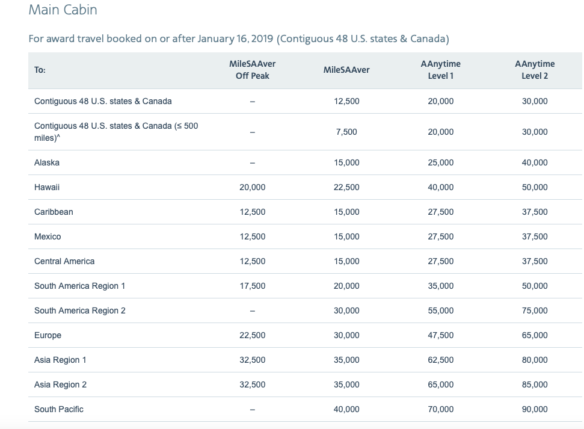Click the 'To:' column header

coord(40,70)
